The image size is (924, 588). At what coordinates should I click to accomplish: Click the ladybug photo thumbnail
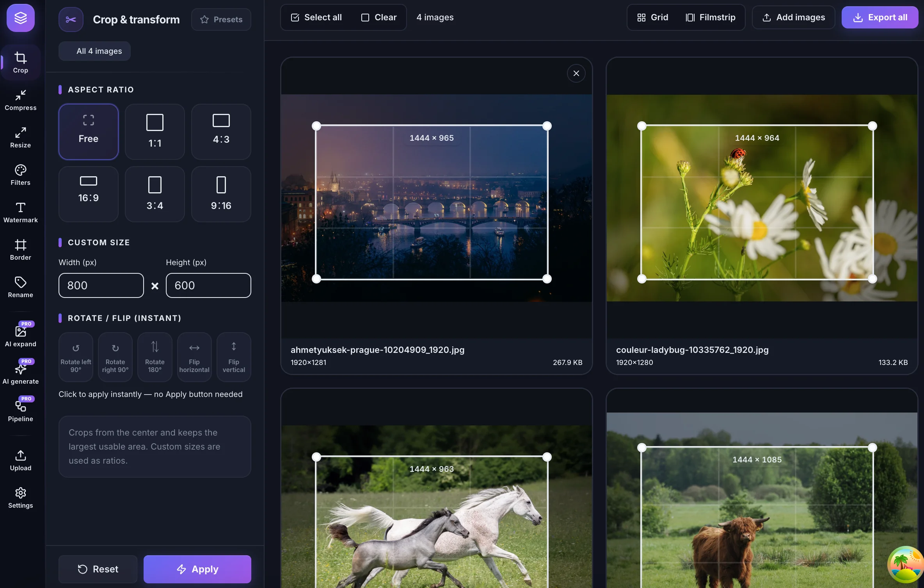(x=762, y=198)
